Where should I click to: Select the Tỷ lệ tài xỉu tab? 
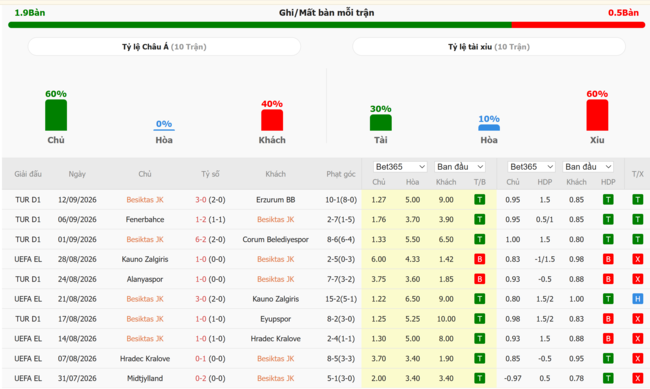click(489, 46)
